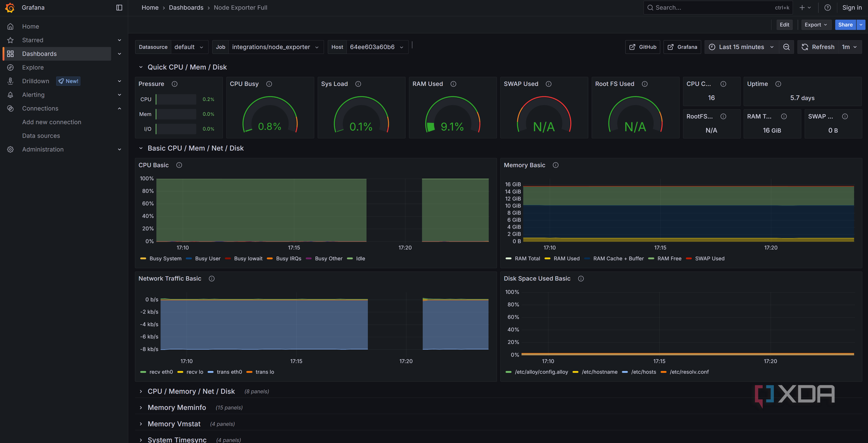Click Sign in

click(x=852, y=7)
